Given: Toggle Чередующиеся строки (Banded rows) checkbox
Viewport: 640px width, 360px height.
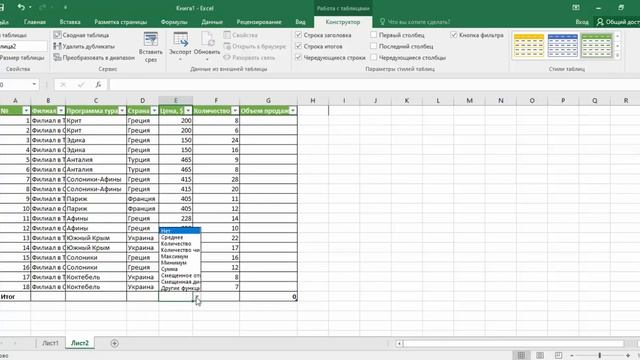Looking at the screenshot, I should coord(298,58).
